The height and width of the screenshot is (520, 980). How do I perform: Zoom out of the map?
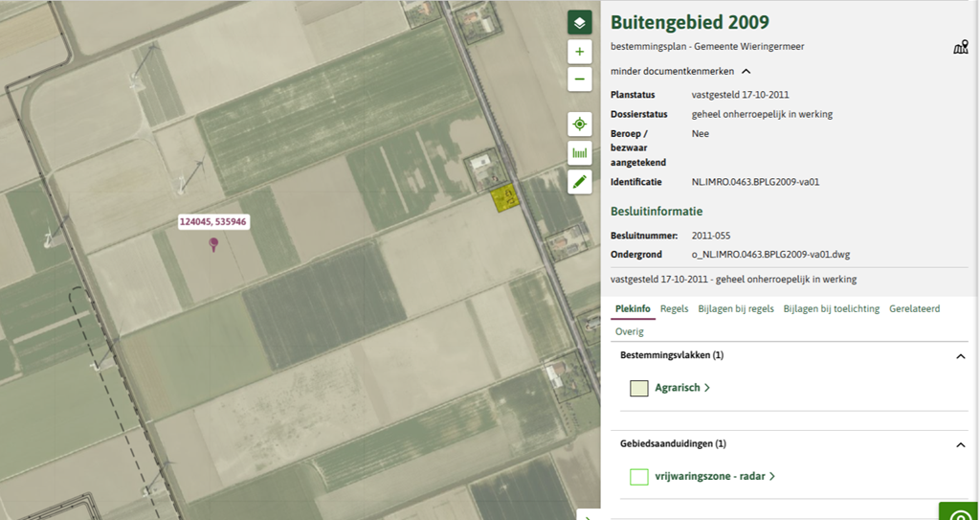click(579, 79)
